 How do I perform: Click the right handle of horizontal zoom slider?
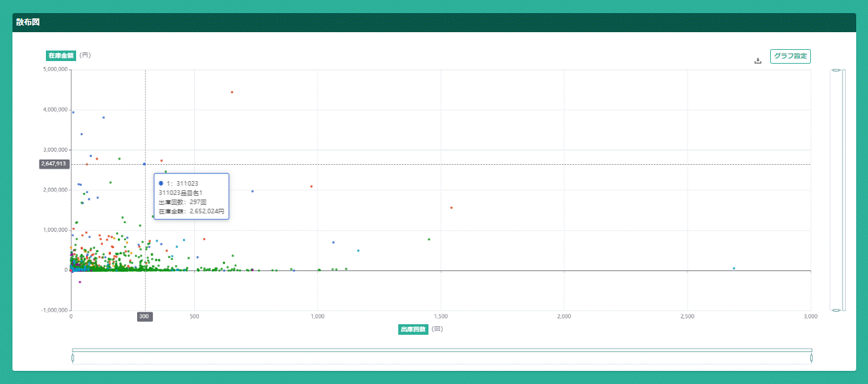click(812, 358)
